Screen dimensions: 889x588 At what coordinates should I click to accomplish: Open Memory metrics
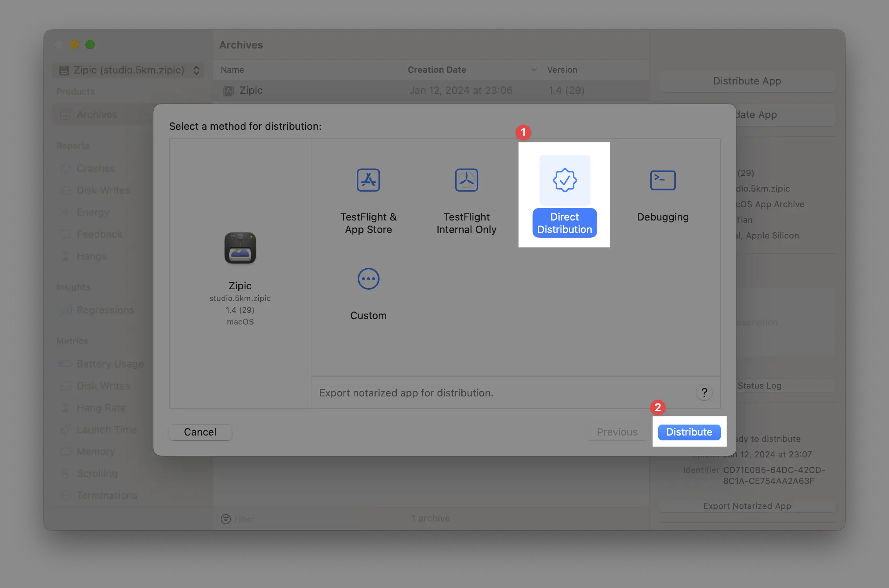coord(96,452)
